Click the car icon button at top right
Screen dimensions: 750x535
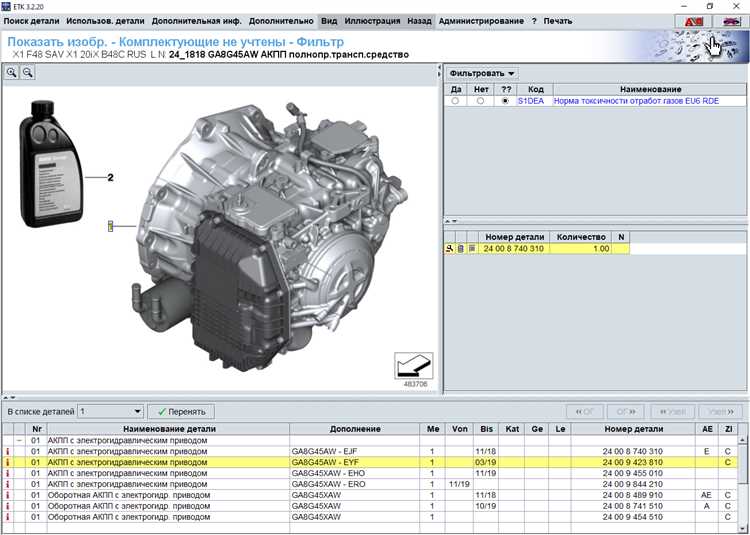tap(731, 21)
